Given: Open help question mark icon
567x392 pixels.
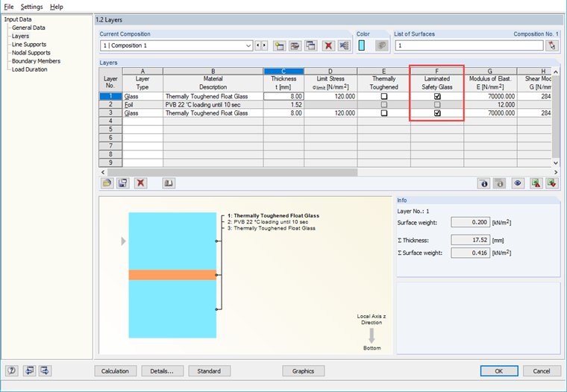Looking at the screenshot, I should [x=12, y=370].
